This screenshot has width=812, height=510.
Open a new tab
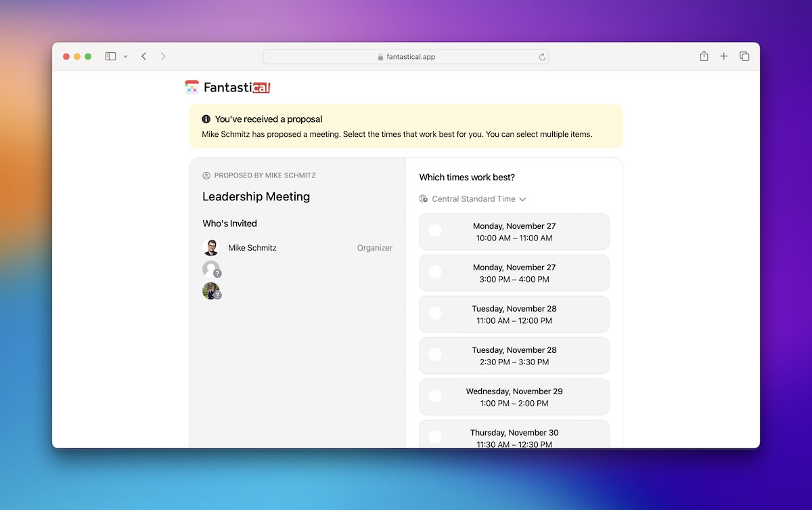click(724, 56)
